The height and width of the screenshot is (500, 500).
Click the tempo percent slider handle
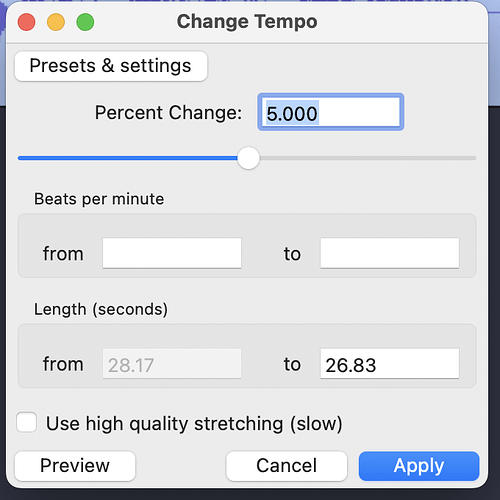[248, 158]
